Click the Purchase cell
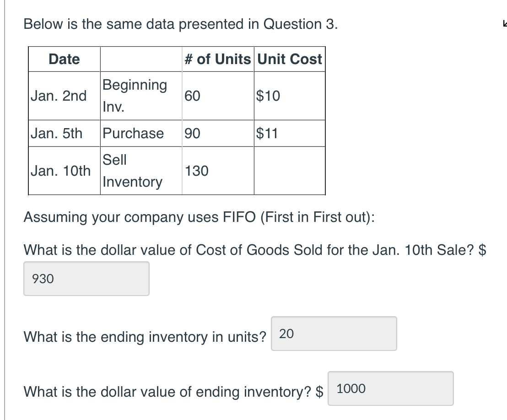This screenshot has width=507, height=420. (133, 134)
